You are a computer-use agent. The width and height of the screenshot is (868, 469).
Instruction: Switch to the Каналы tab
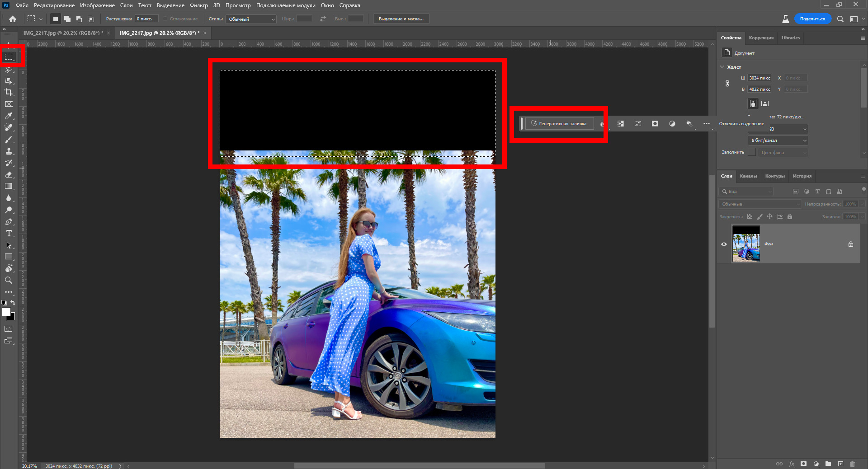click(x=748, y=176)
